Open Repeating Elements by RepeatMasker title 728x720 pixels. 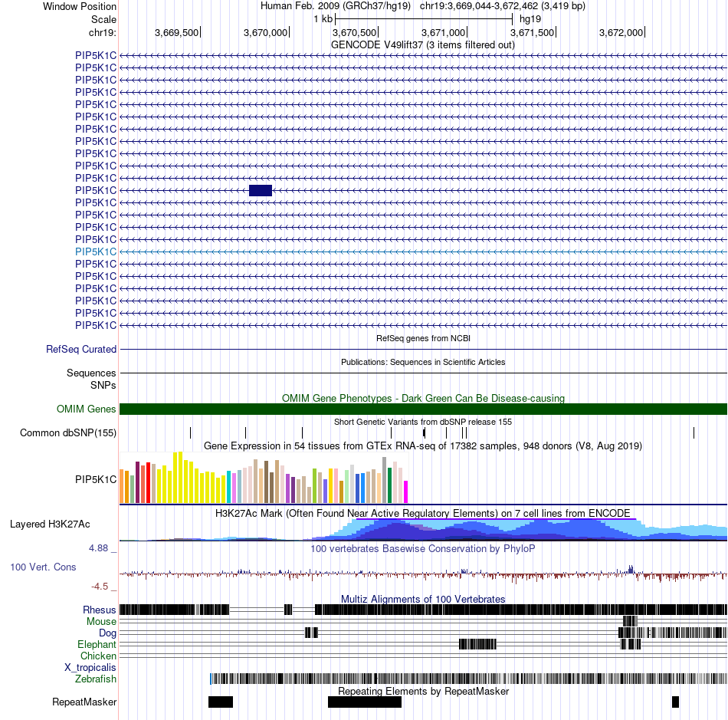424,691
